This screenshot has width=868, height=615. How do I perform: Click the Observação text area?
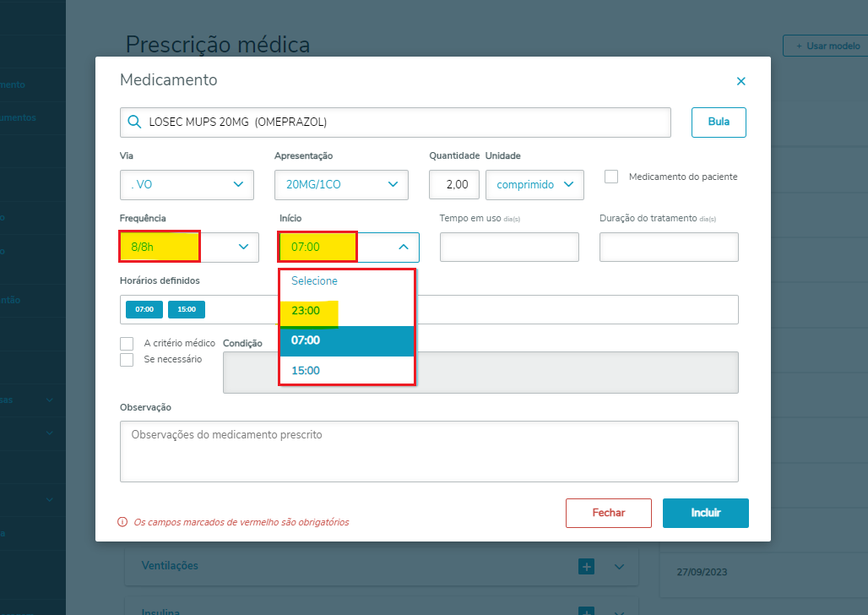429,452
